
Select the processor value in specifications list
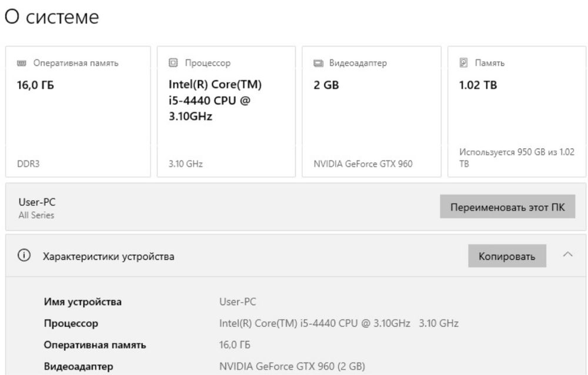[x=338, y=323]
